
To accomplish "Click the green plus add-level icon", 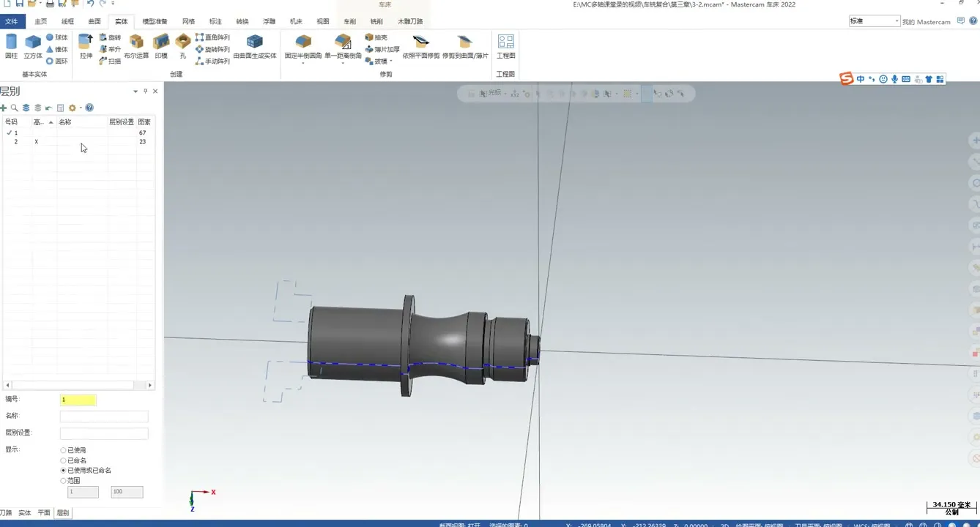I will (x=4, y=108).
